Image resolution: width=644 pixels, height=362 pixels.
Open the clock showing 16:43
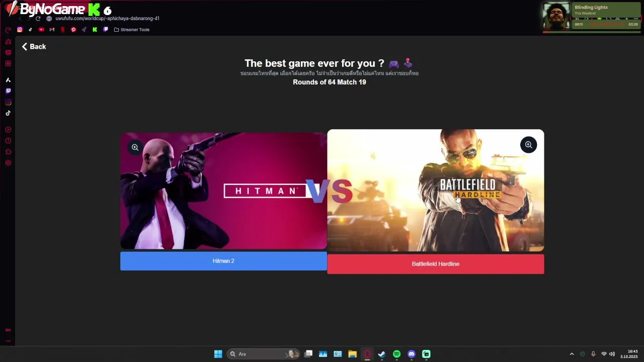coord(629,354)
